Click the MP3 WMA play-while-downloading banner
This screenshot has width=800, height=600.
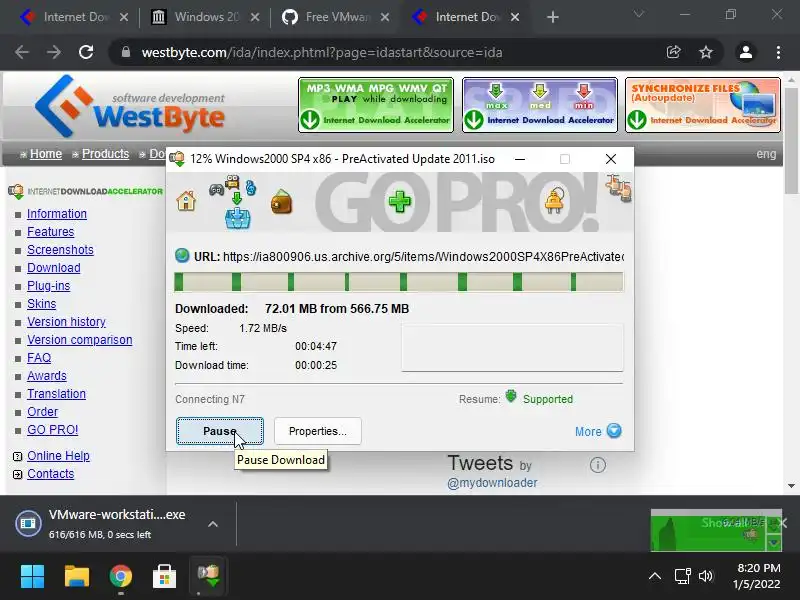376,105
